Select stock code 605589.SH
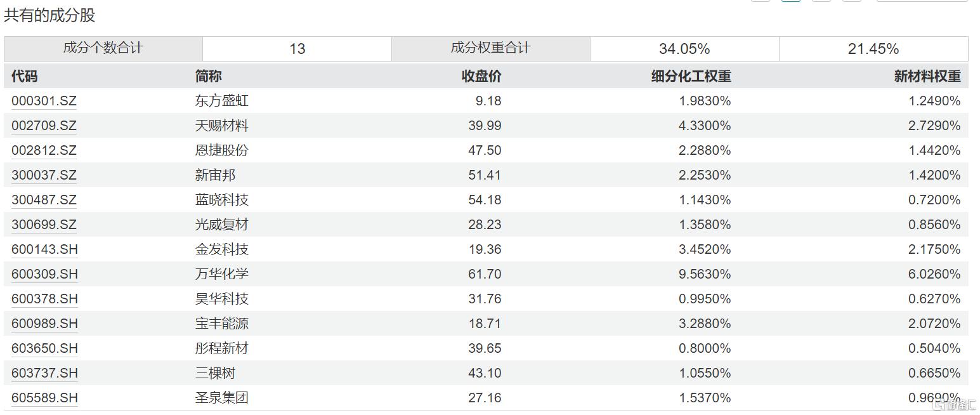Viewport: 980px width, 415px height. coord(44,398)
